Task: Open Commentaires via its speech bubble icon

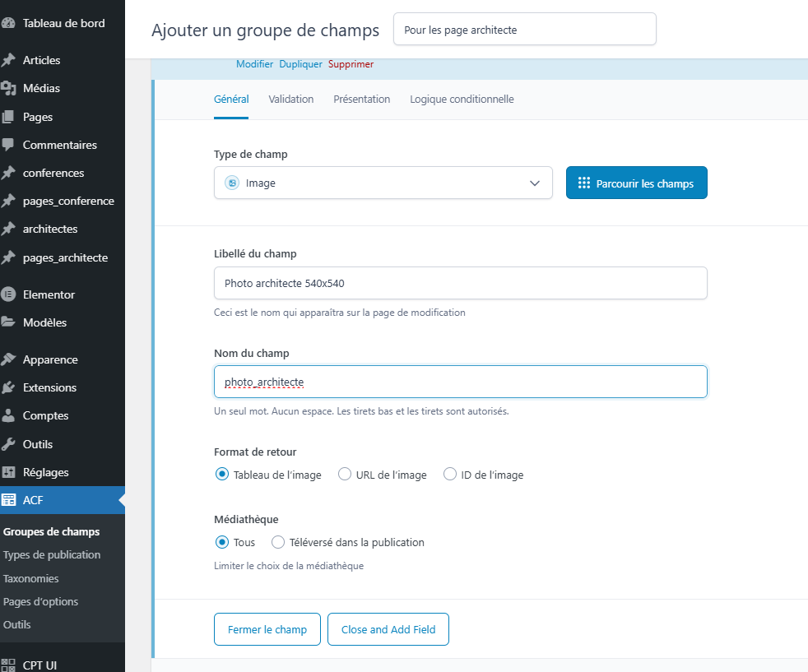Action: [x=9, y=145]
